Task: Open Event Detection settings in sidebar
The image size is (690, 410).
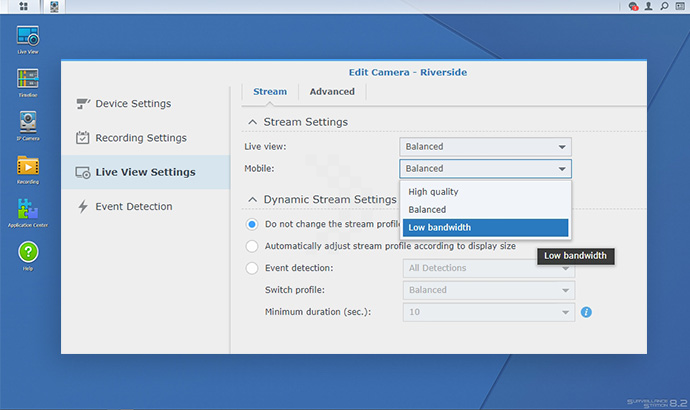Action: 133,207
